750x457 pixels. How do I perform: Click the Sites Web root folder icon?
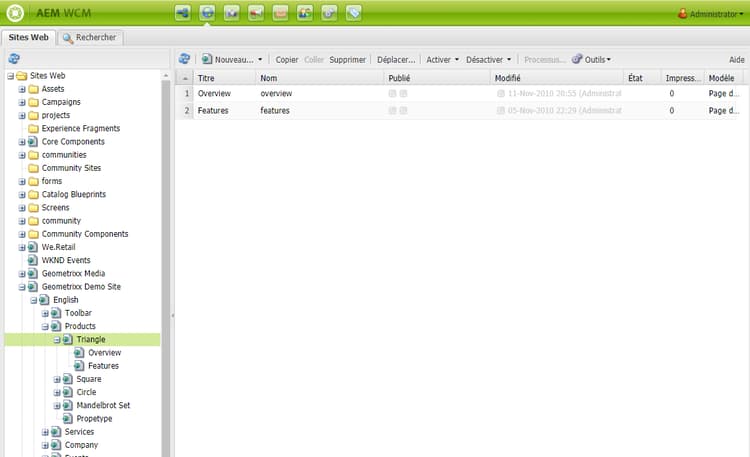22,76
